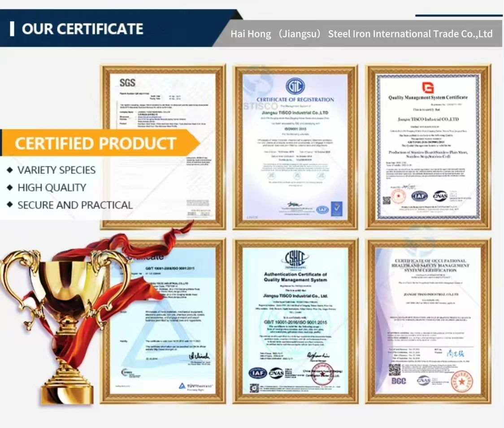The height and width of the screenshot is (428, 504).
Task: Click the CNAS logo on Quality Management System Certificate
Action: (x=440, y=196)
